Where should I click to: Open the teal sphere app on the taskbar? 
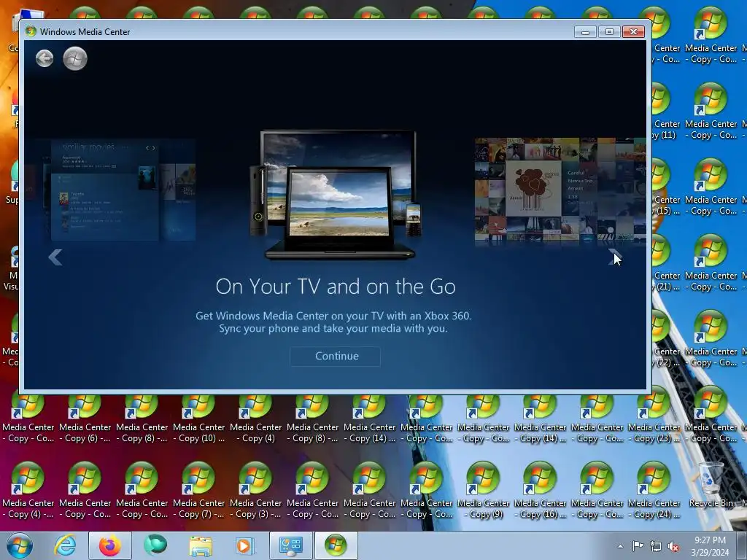tap(155, 545)
